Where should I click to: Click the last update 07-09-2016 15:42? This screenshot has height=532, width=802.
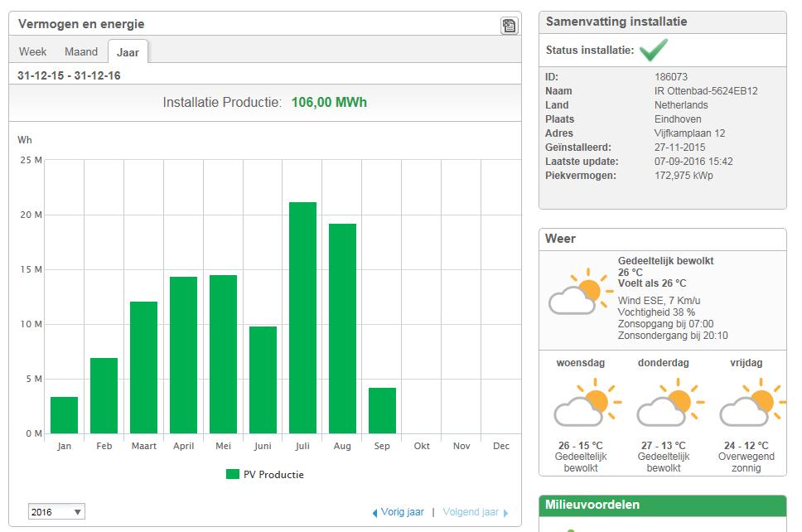(x=693, y=161)
